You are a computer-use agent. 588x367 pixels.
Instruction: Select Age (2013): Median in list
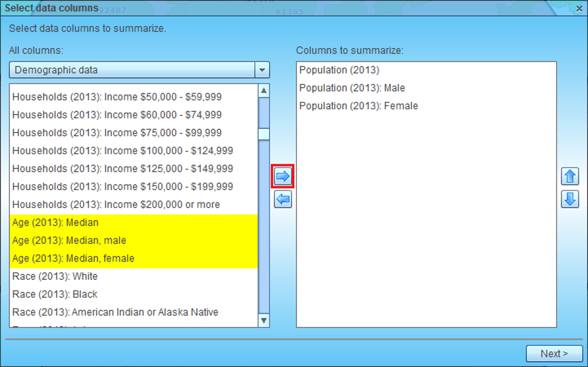[x=134, y=223]
